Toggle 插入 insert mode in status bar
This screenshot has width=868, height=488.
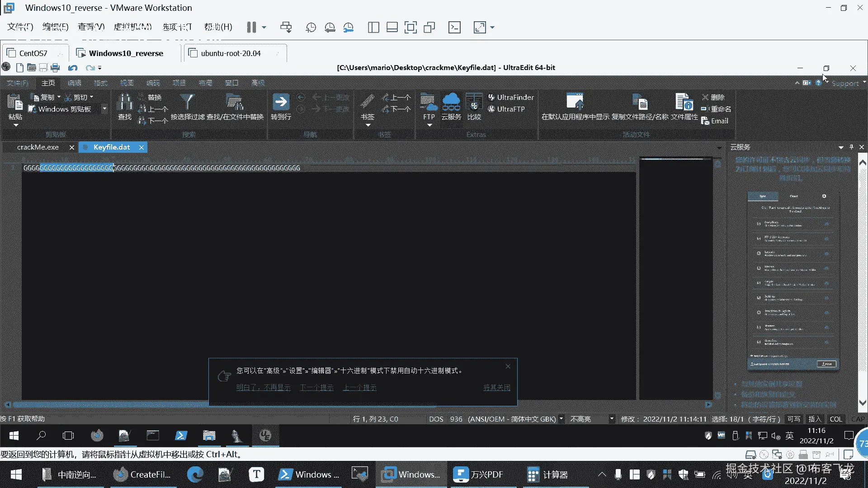click(815, 419)
